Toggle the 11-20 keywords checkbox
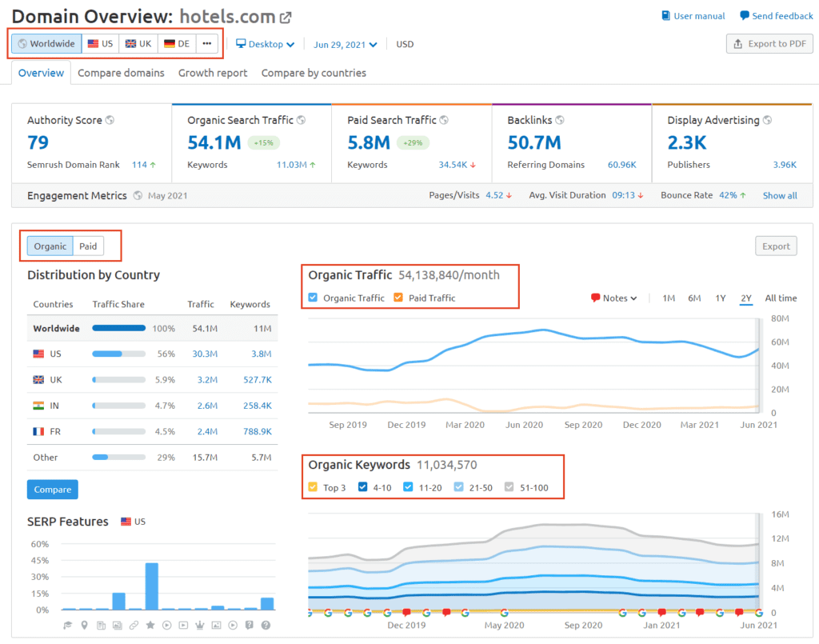Screen dimensions: 819x644 (409, 486)
